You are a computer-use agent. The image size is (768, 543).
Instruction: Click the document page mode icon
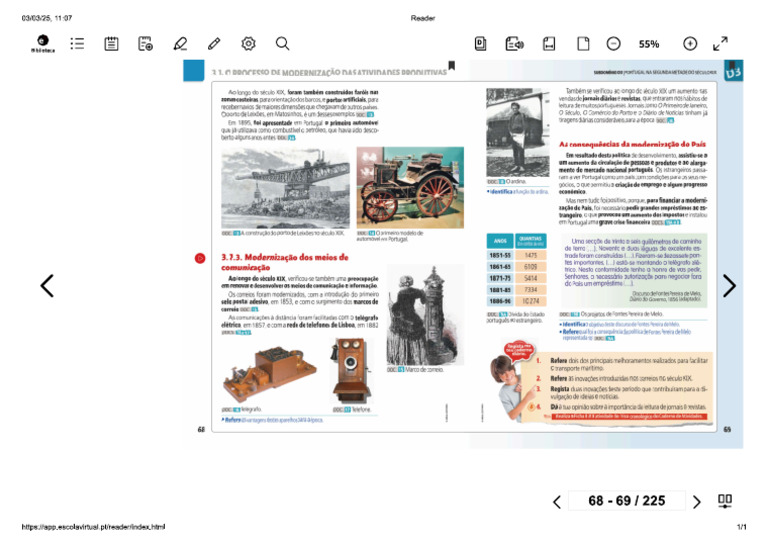[480, 44]
